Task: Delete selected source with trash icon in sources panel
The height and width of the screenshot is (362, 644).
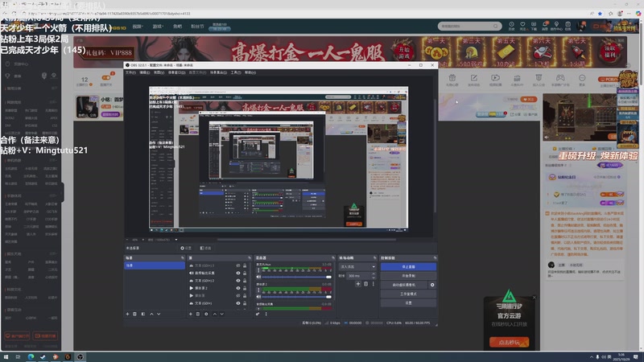Action: coord(198,314)
